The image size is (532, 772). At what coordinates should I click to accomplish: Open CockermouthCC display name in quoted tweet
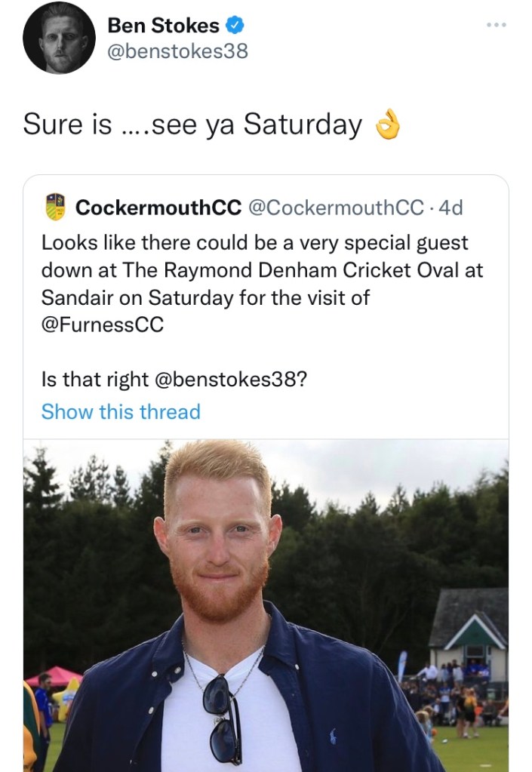coord(158,208)
